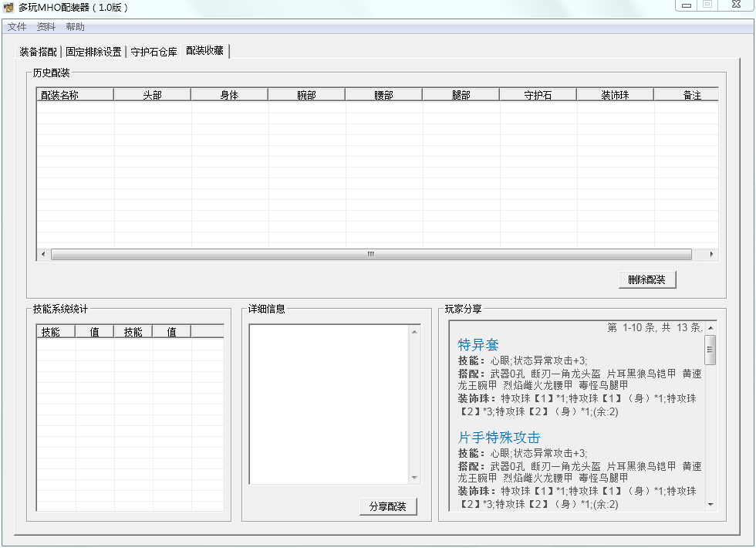Click the 装饰珠 column header
This screenshot has width=756, height=548.
(615, 95)
